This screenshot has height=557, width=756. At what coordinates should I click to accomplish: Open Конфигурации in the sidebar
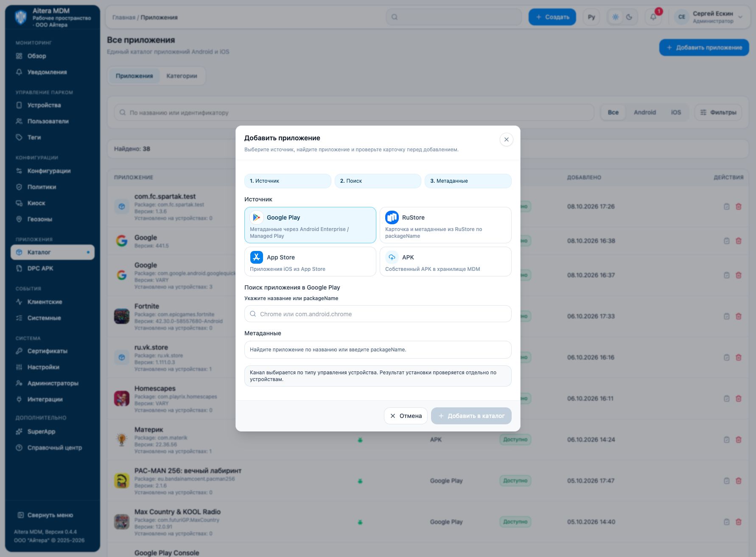pyautogui.click(x=53, y=171)
